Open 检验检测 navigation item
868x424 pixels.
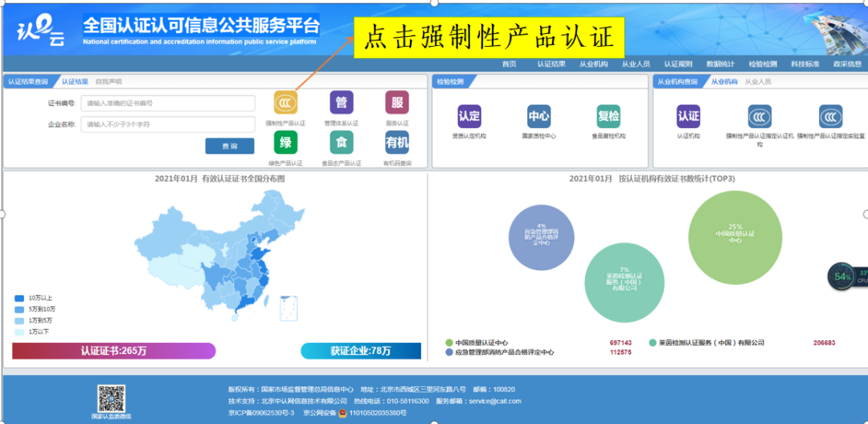point(763,64)
